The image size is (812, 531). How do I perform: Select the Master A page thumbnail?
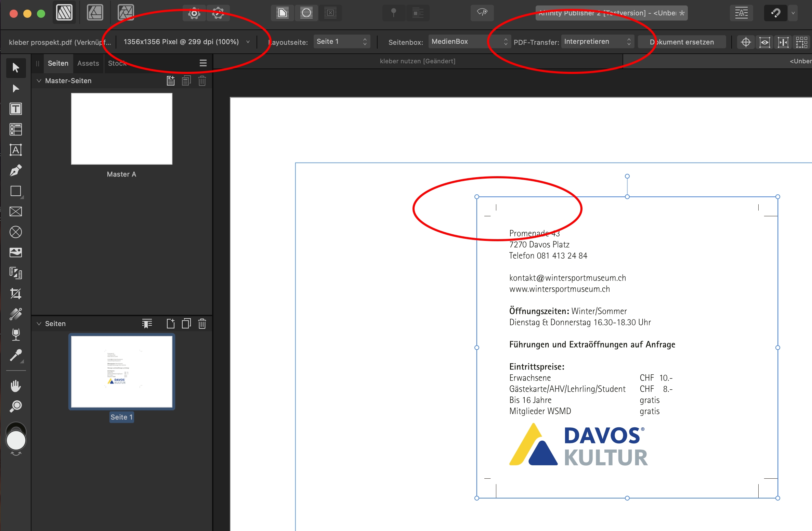[x=121, y=129]
